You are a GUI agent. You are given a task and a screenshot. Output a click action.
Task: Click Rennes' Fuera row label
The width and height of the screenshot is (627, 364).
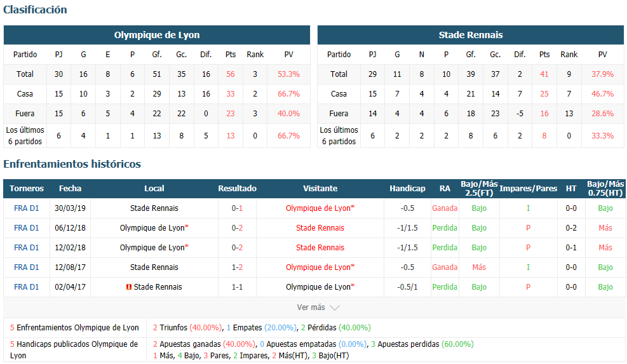(x=339, y=114)
